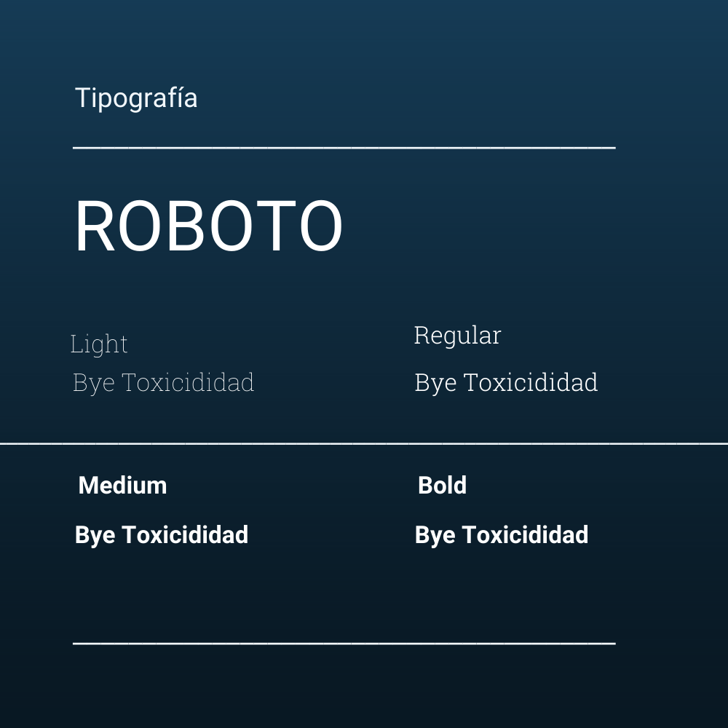Click "Toxicididad" in the Bold sample text
This screenshot has height=728, width=728.
[525, 535]
